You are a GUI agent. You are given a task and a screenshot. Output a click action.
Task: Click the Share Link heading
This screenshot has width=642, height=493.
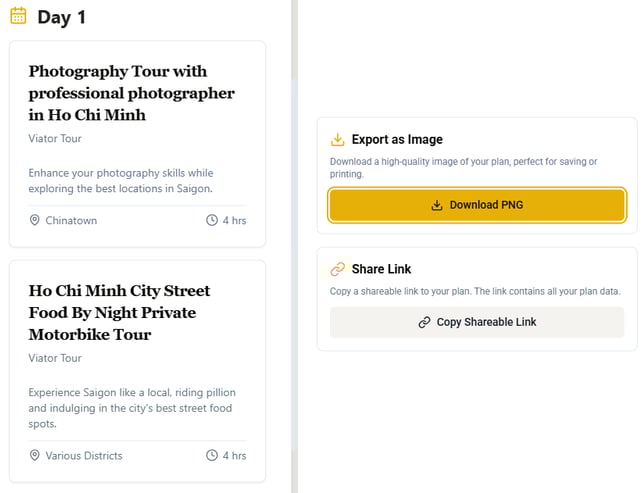click(381, 269)
